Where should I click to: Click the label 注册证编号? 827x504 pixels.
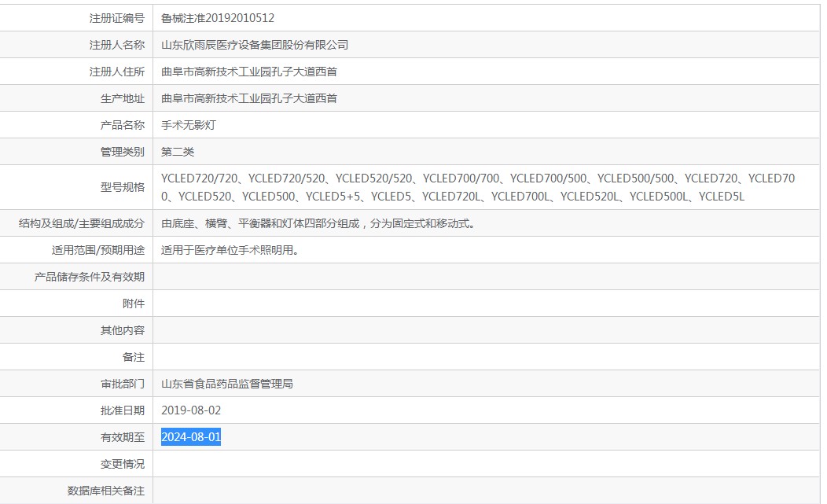pyautogui.click(x=117, y=18)
